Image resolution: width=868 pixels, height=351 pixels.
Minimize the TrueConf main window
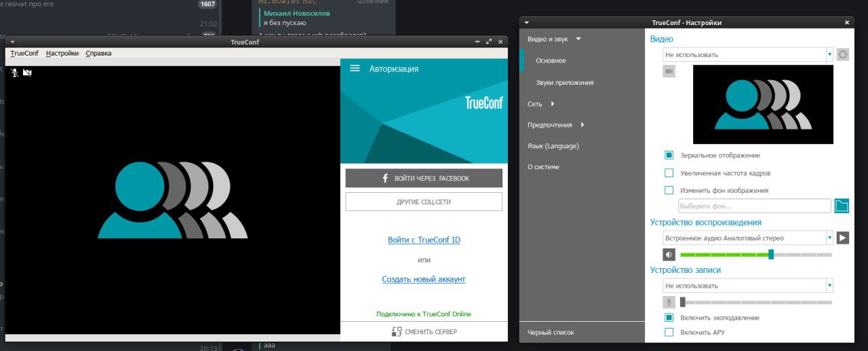tap(477, 42)
